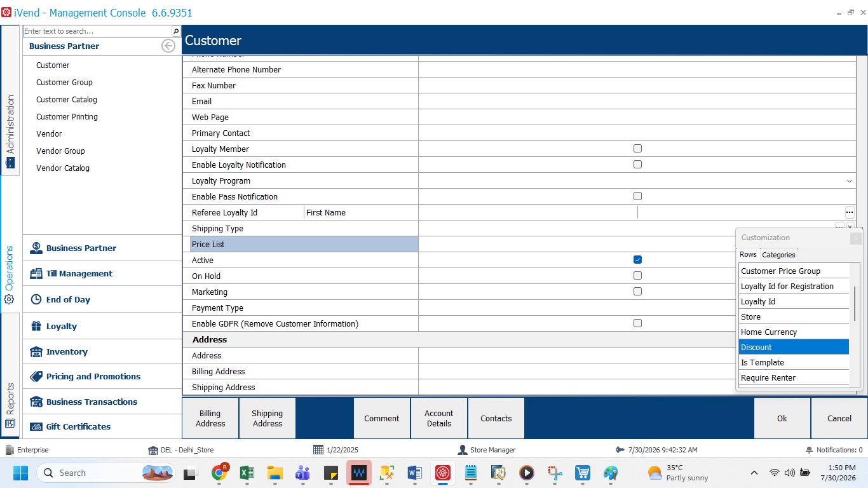
Task: Select Home Currency in Customization list
Action: coord(794,332)
